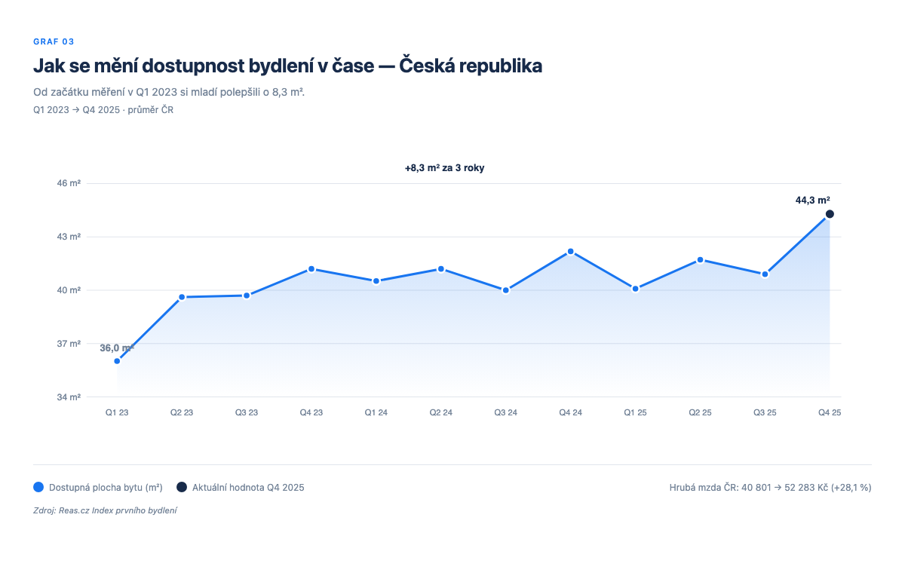The image size is (905, 588).
Task: Select the +8,3 m² za 3 roky annotation
Action: [x=444, y=167]
